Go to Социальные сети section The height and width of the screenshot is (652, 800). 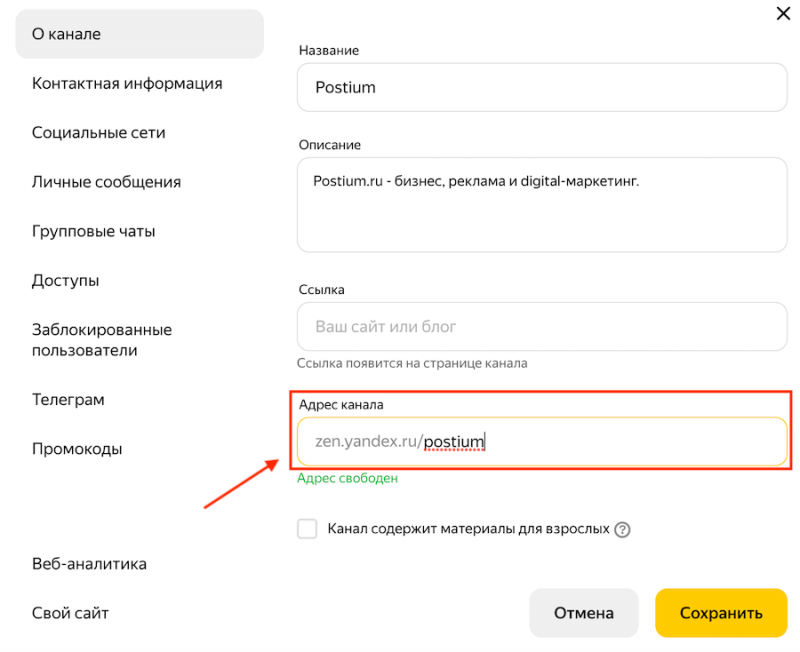(x=98, y=133)
